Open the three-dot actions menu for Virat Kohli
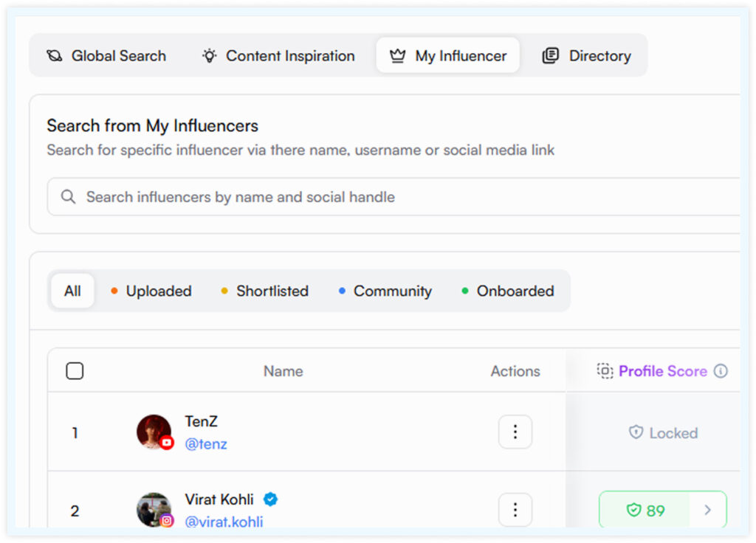Image resolution: width=756 pixels, height=543 pixels. tap(515, 509)
